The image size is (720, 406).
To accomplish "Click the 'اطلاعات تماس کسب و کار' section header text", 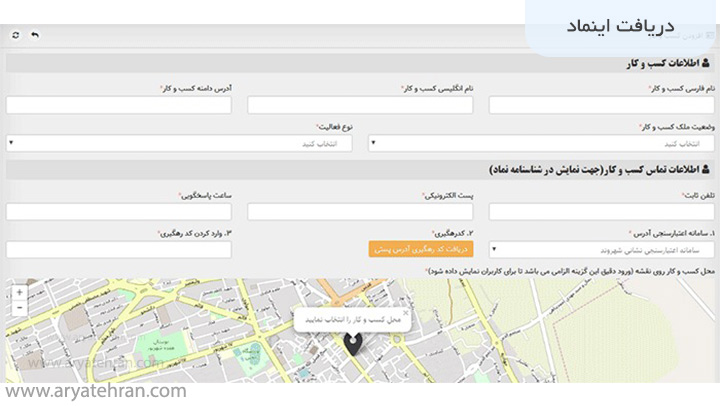I will point(594,170).
